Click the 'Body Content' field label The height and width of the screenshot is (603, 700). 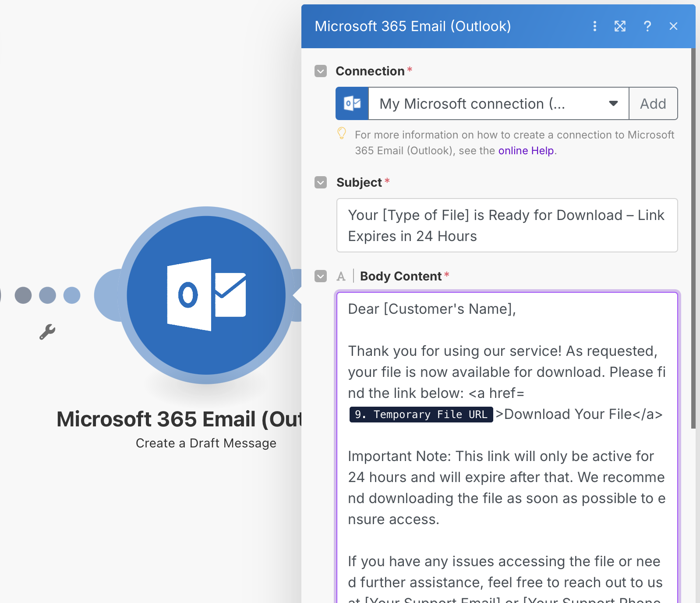pos(401,276)
